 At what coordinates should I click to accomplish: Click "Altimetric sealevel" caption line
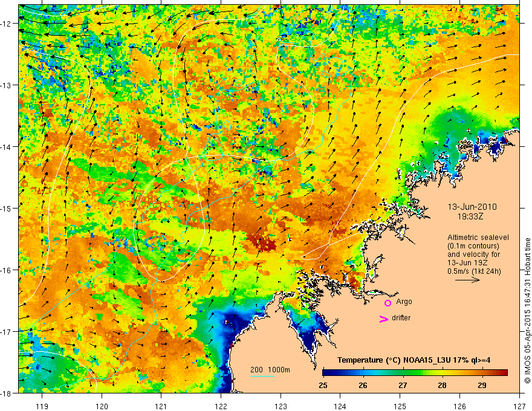tap(478, 238)
